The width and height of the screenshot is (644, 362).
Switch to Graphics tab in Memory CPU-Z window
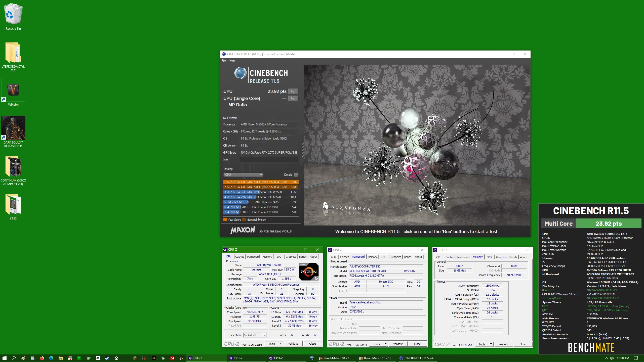[501, 257]
